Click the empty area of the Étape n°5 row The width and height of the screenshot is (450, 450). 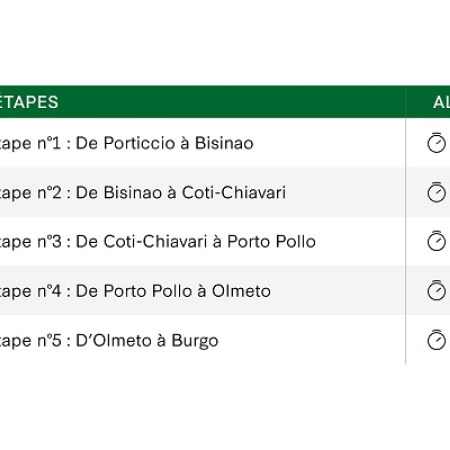310,340
